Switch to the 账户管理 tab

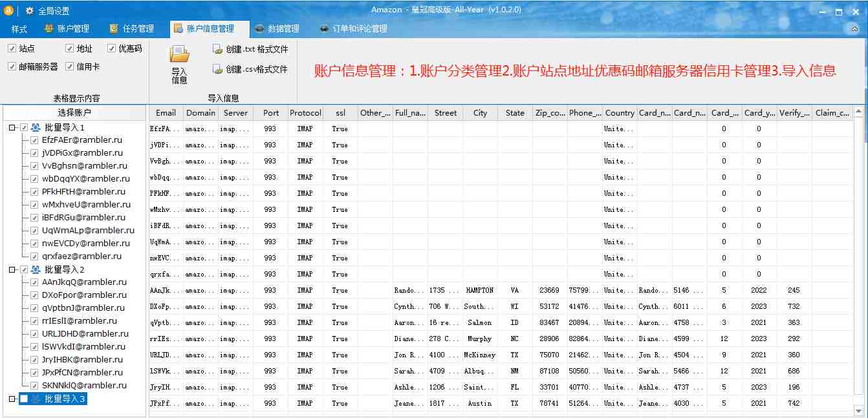pyautogui.click(x=67, y=29)
